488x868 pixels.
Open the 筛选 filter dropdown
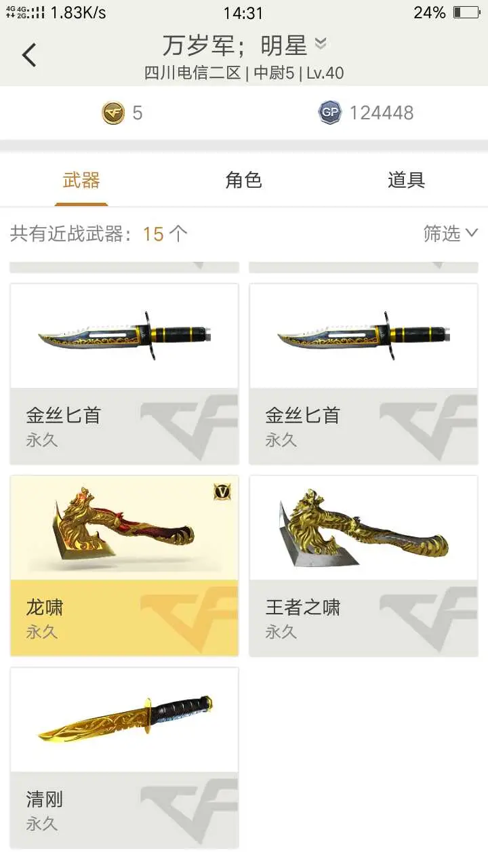(451, 233)
